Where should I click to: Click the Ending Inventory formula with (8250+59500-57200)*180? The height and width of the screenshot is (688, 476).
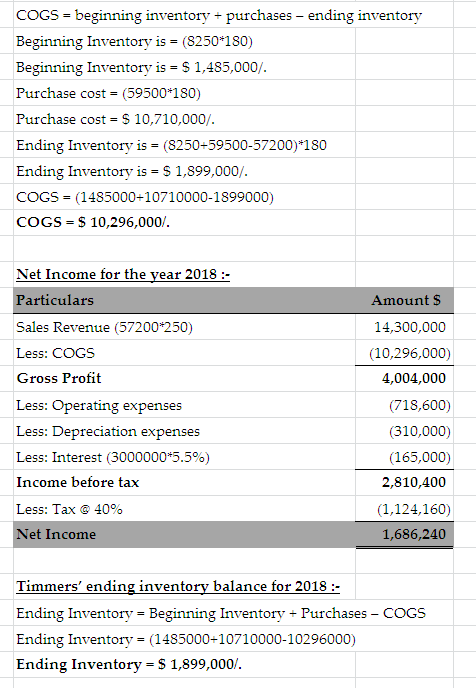[172, 145]
